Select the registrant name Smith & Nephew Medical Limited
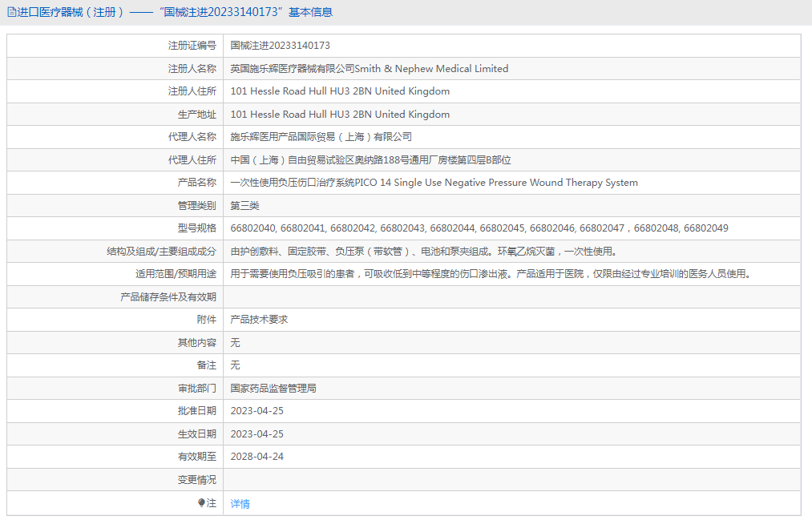The image size is (812, 524). (x=431, y=68)
